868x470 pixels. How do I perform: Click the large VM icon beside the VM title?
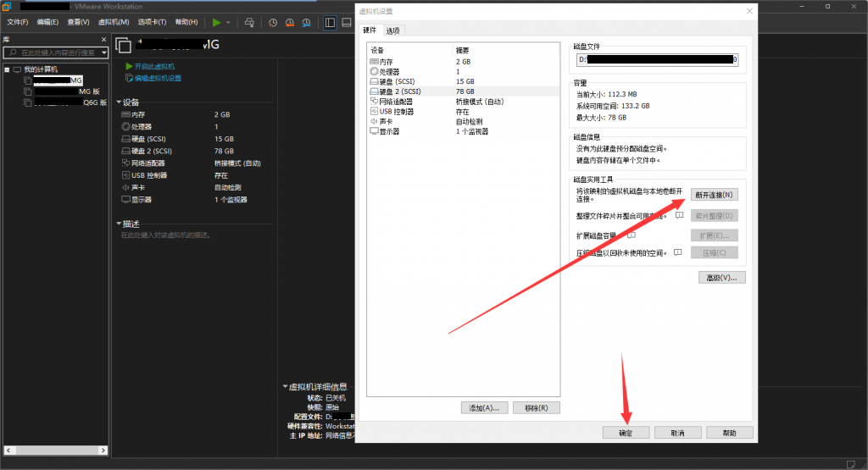click(x=124, y=45)
